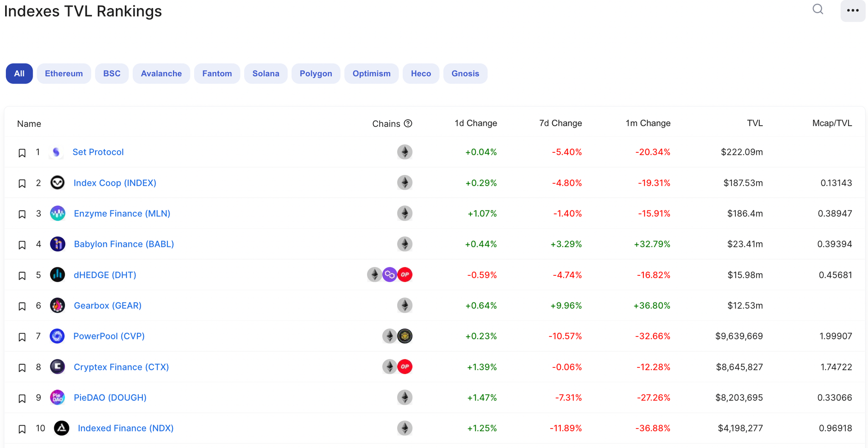
Task: Click the PieDAO logo icon
Action: [58, 398]
